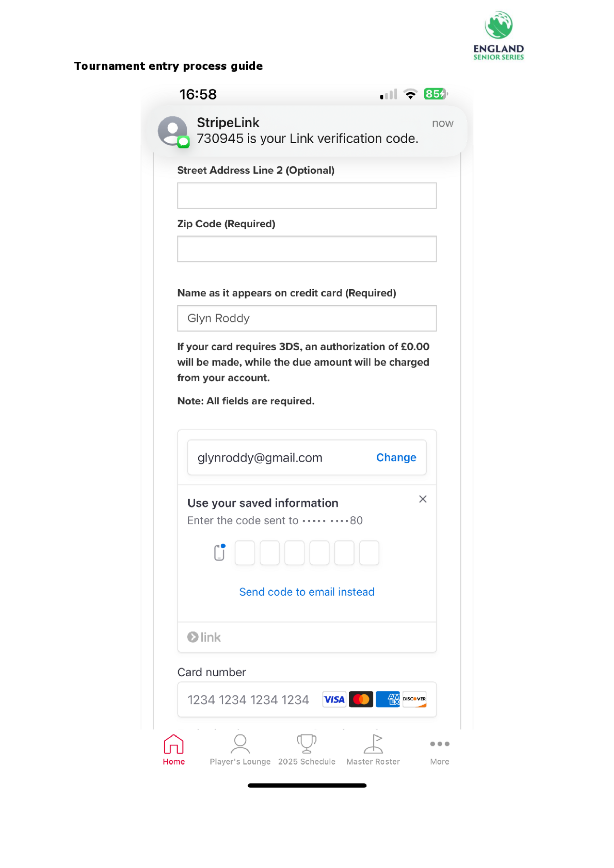Focus the Zip Code input field
The image size is (614, 868).
point(306,249)
